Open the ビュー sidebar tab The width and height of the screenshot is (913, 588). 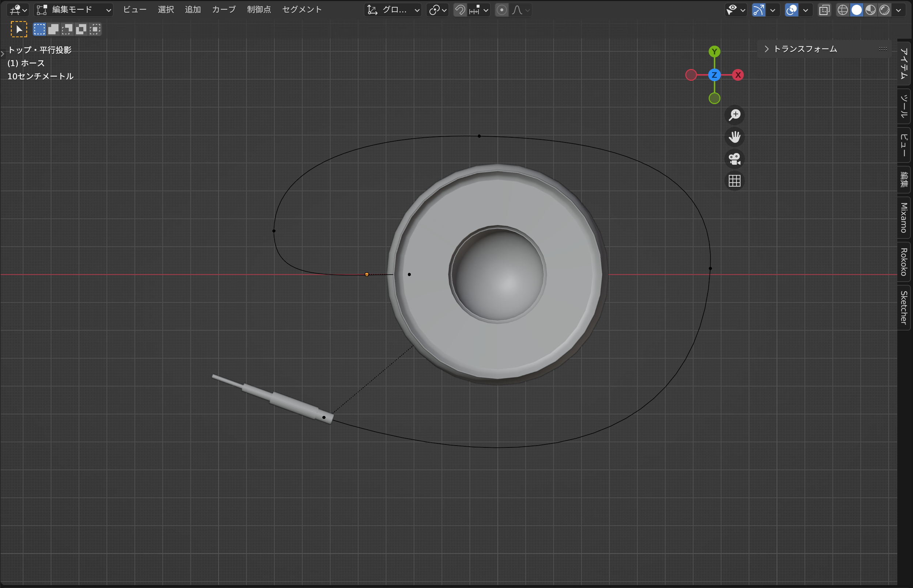(904, 145)
